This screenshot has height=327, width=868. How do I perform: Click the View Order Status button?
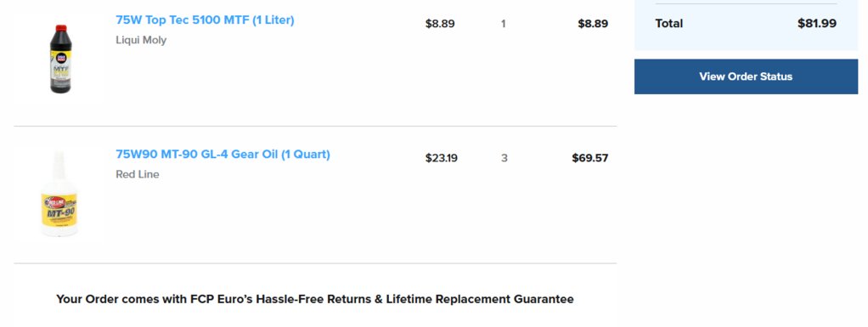746,76
